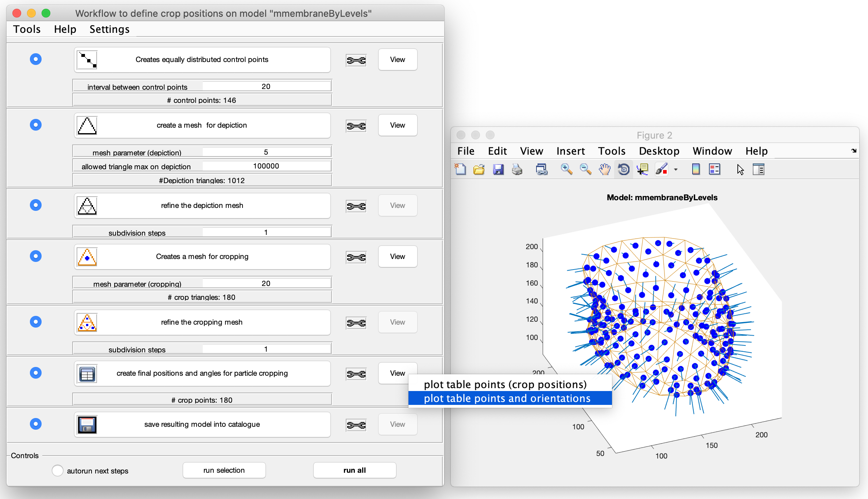Click mesh parameter (depiction) value field
This screenshot has width=868, height=499.
(x=267, y=152)
